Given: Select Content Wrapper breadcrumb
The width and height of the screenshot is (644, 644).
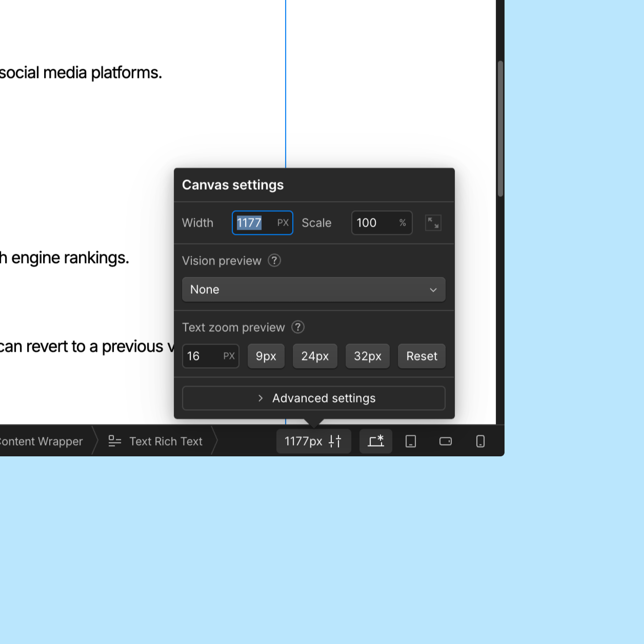Looking at the screenshot, I should tap(42, 441).
